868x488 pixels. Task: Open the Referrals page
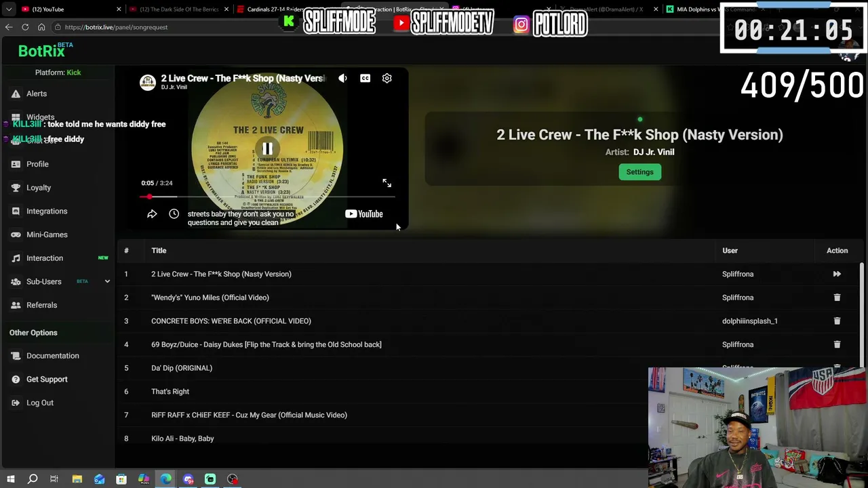click(x=41, y=305)
